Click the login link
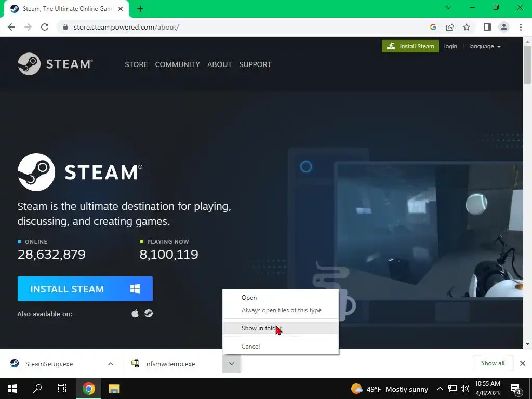Image resolution: width=532 pixels, height=399 pixels. [x=450, y=46]
